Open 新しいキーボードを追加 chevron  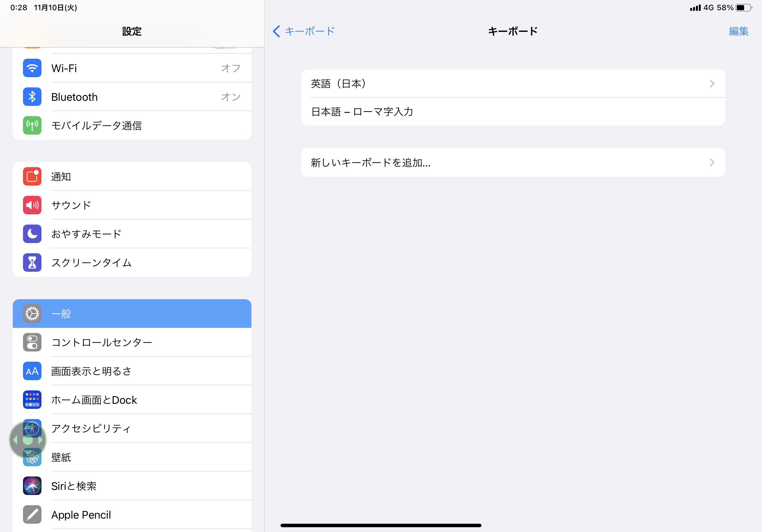[712, 163]
